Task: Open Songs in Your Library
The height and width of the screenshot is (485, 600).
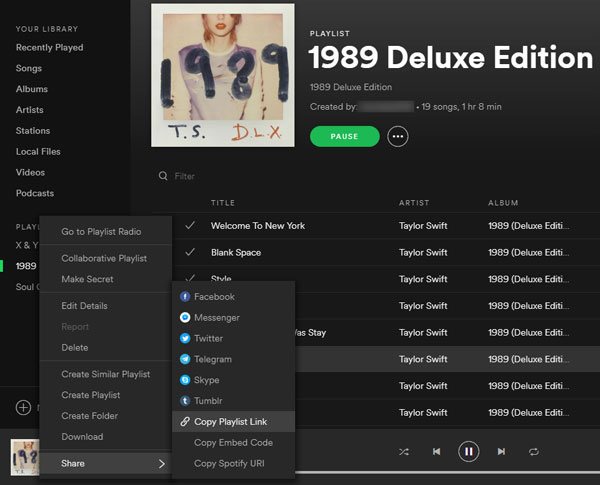Action: click(x=29, y=68)
